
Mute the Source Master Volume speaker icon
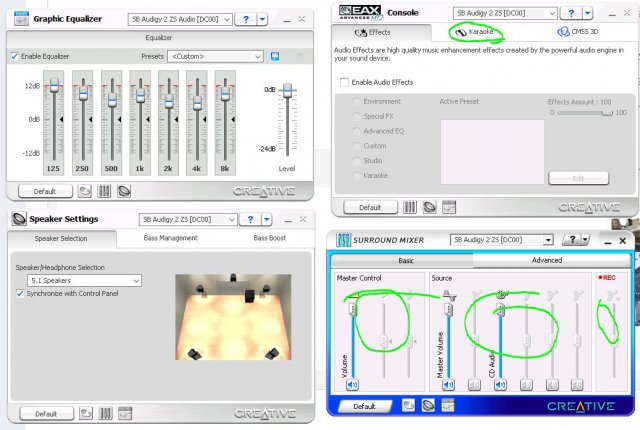448,384
